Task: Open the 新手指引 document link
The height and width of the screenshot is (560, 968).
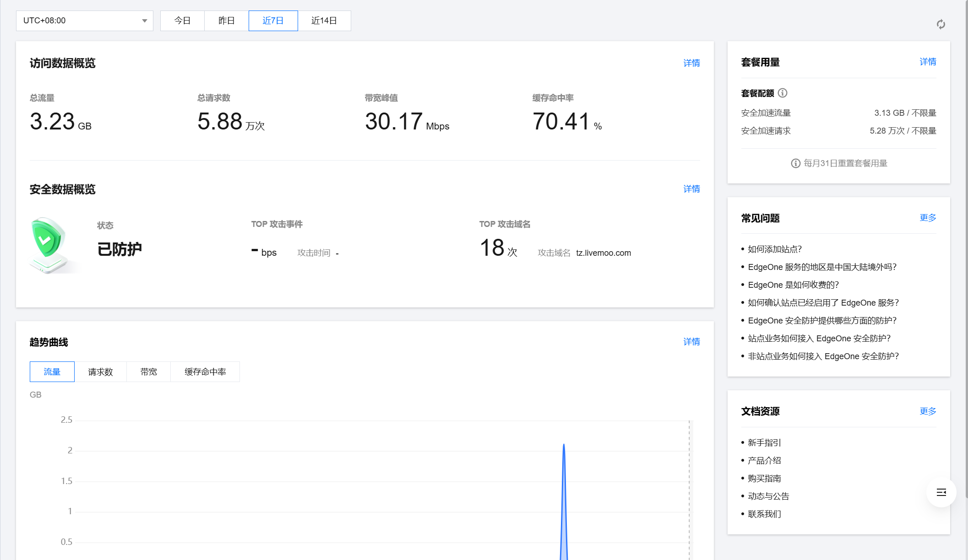Action: pos(764,443)
